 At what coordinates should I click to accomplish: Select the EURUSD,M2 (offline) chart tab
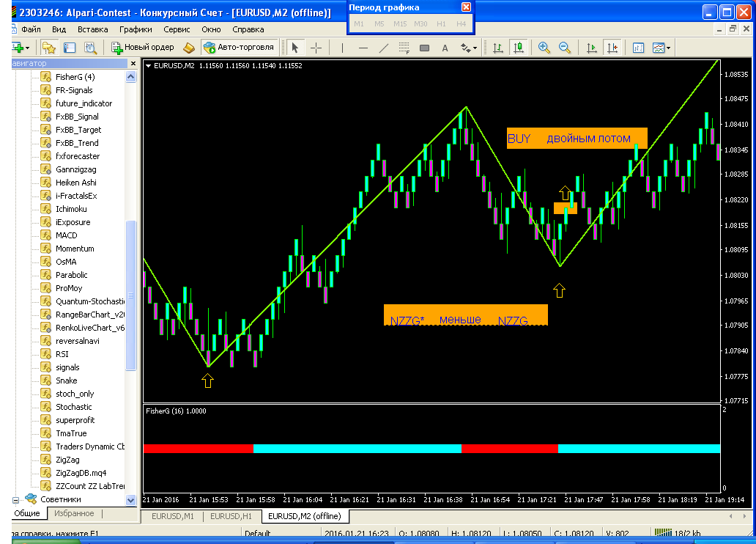[x=305, y=516]
